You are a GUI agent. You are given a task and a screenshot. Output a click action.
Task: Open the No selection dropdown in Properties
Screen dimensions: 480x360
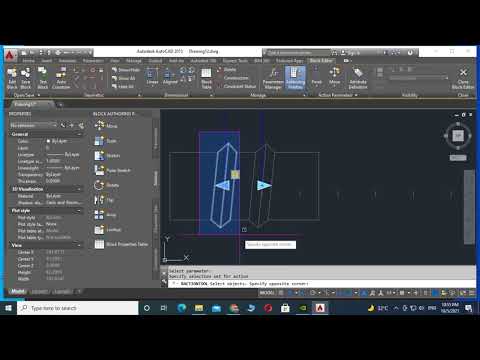coord(33,125)
